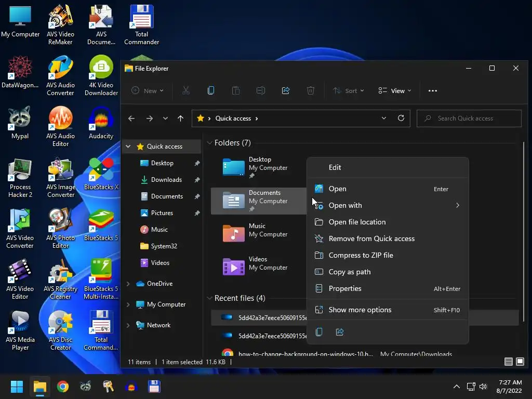The image size is (532, 399).
Task: Select the Music folder tile
Action: click(259, 234)
